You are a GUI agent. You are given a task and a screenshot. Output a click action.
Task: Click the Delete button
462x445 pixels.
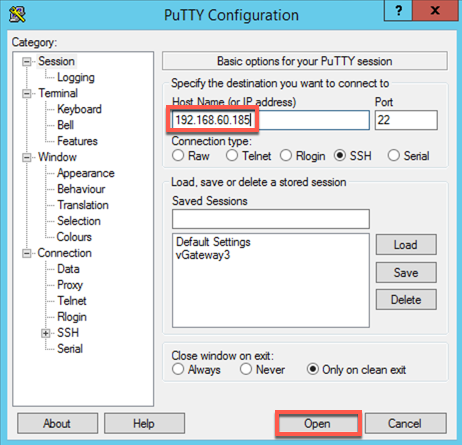coord(406,300)
